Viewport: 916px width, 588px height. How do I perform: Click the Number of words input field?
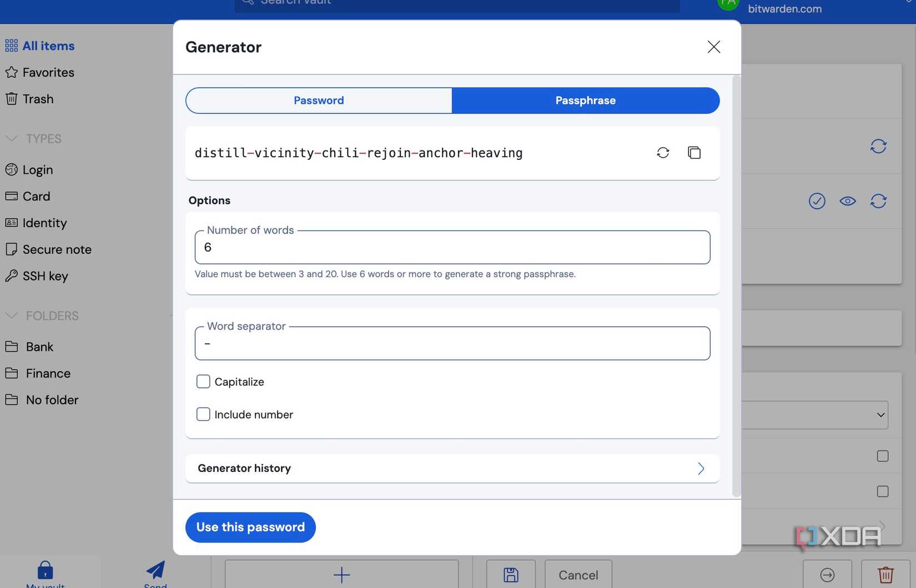click(452, 247)
